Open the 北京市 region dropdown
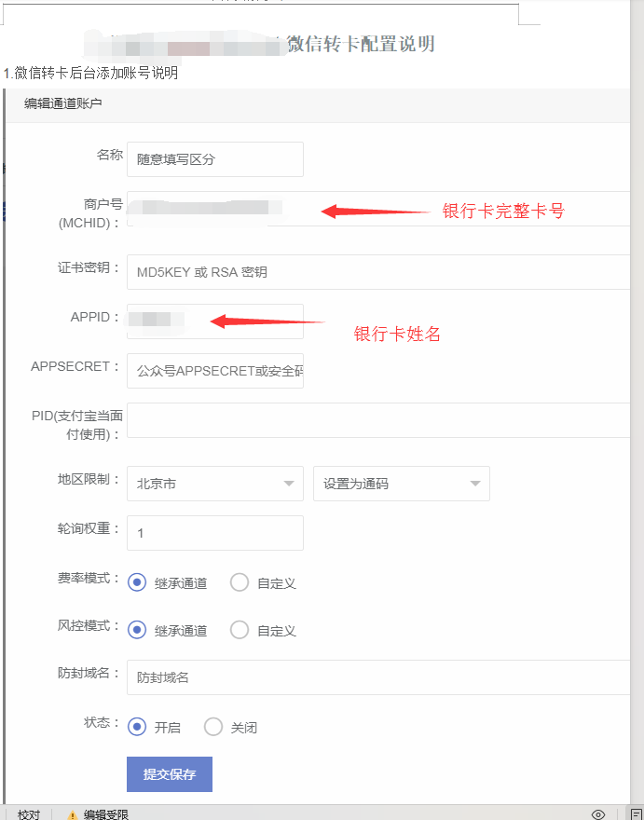This screenshot has width=644, height=820. point(214,484)
